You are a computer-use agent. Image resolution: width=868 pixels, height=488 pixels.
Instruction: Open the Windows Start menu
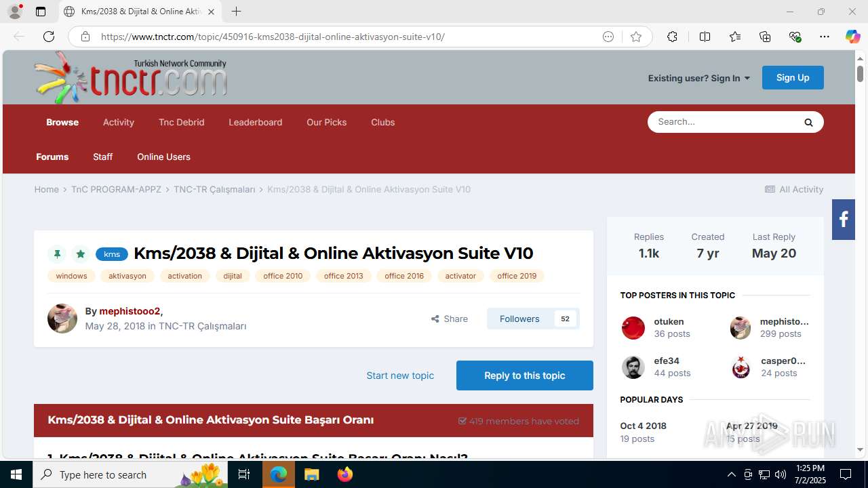click(x=16, y=474)
